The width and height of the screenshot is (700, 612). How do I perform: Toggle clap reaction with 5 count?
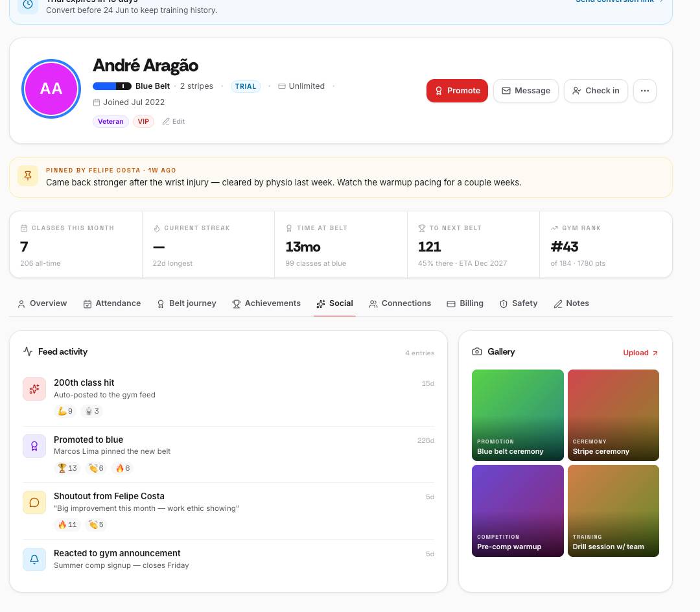[96, 524]
